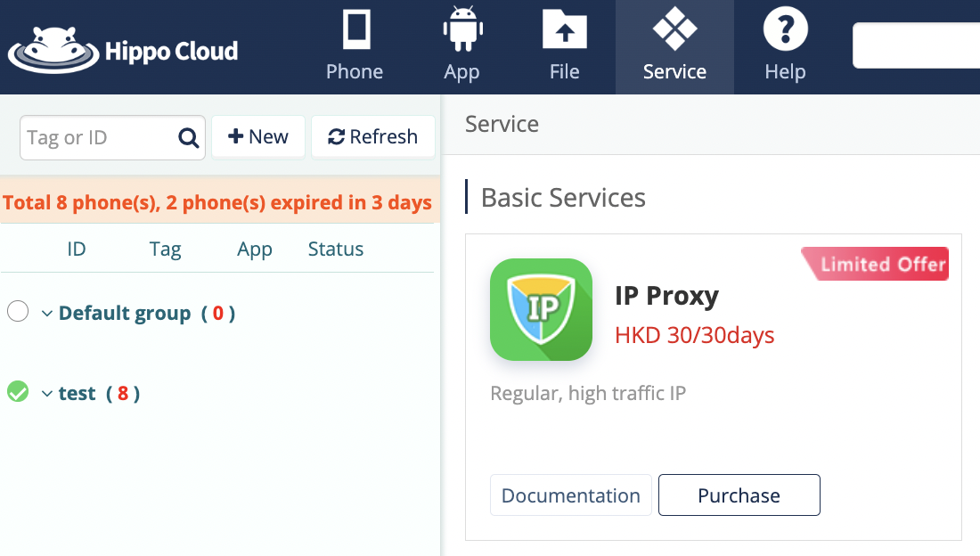Select the Default group row label
Image resolution: width=980 pixels, height=556 pixels.
(x=147, y=313)
